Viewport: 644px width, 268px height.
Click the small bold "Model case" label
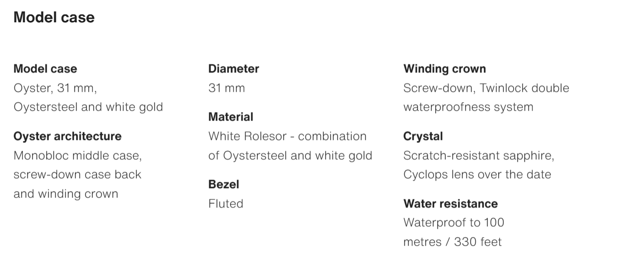coord(45,68)
